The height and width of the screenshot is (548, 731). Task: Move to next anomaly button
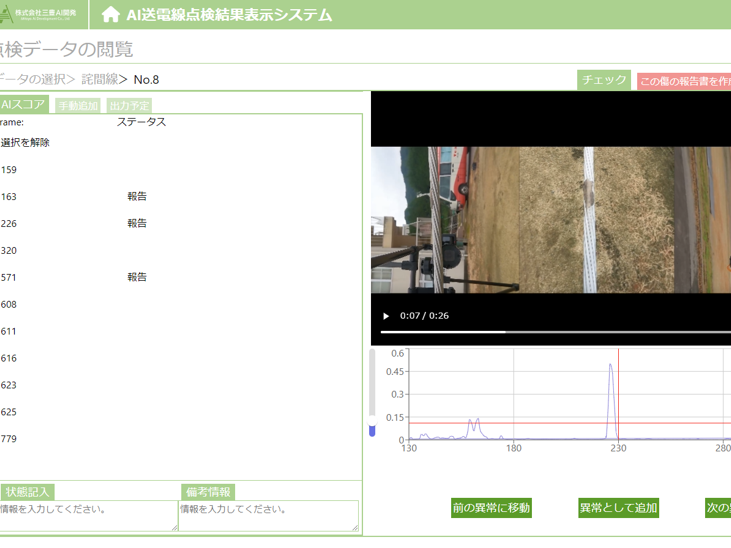click(x=718, y=508)
